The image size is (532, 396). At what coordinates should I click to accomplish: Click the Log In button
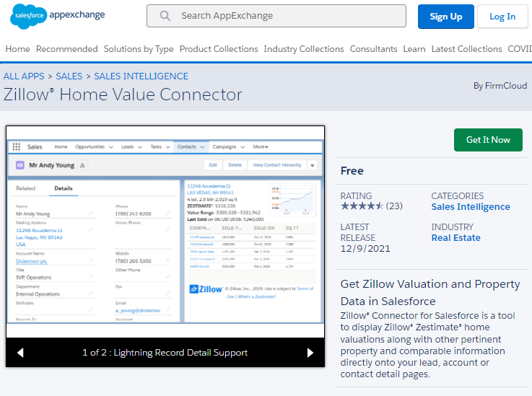click(x=502, y=17)
